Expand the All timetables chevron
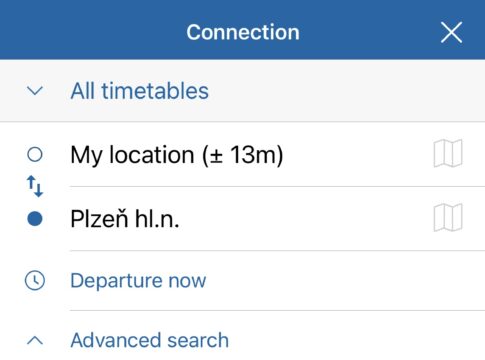This screenshot has height=360, width=485. pos(35,91)
